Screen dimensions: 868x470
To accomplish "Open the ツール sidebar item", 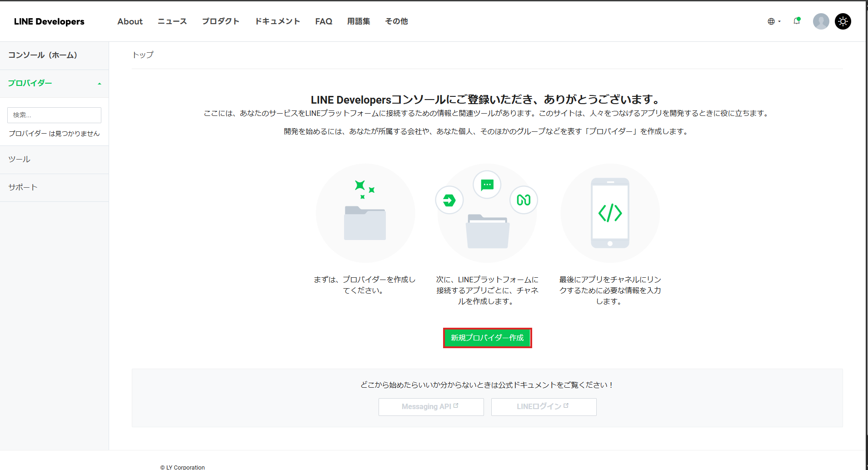I will coord(54,160).
